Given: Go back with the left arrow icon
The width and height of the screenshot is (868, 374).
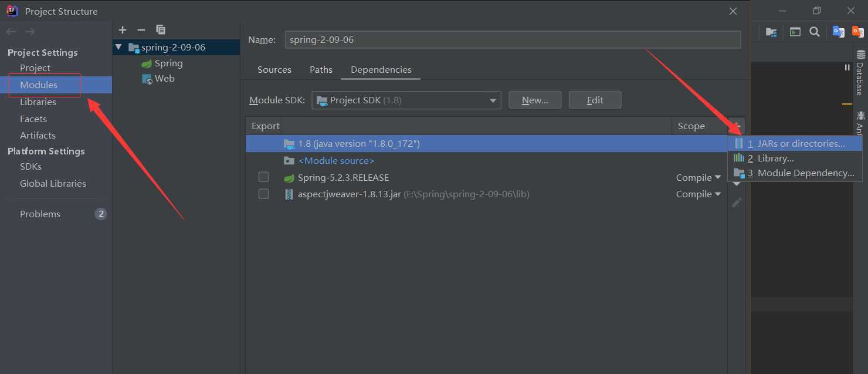Looking at the screenshot, I should [x=11, y=32].
